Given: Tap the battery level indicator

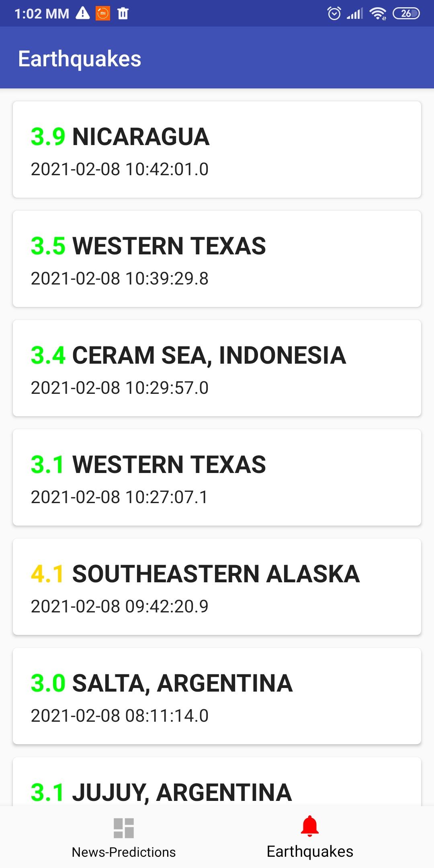Looking at the screenshot, I should (x=406, y=13).
